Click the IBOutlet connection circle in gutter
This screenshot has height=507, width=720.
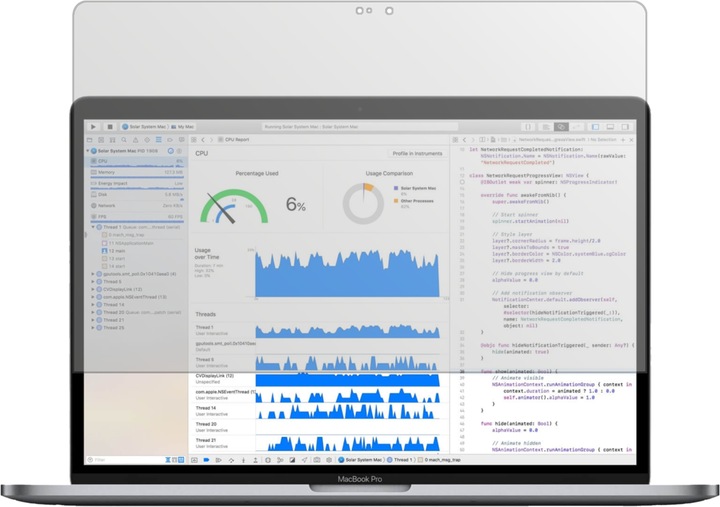pos(462,182)
